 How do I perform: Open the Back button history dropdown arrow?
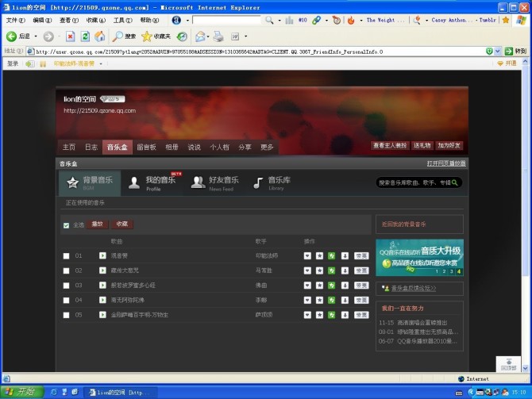click(x=36, y=36)
